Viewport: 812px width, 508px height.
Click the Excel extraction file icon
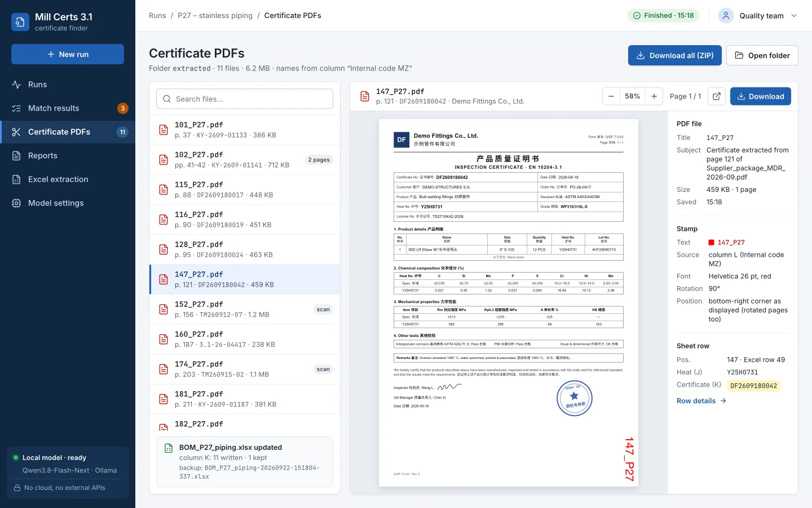[16, 179]
